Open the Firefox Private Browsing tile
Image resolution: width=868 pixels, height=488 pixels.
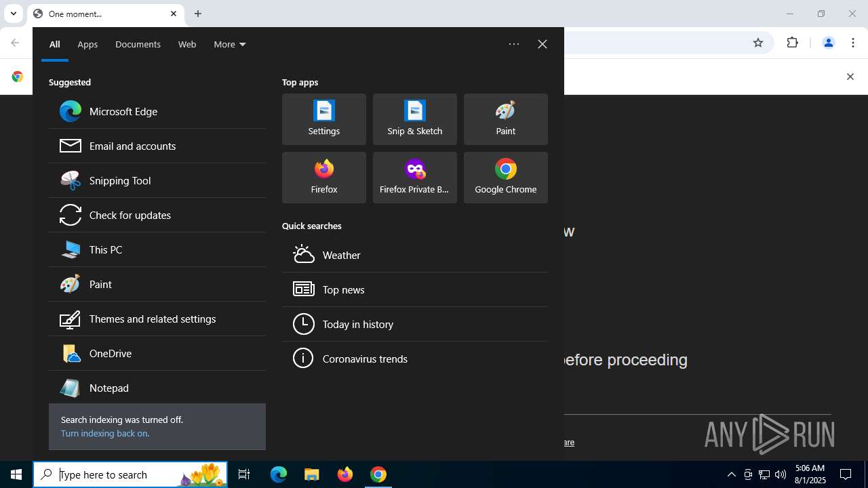pos(415,178)
